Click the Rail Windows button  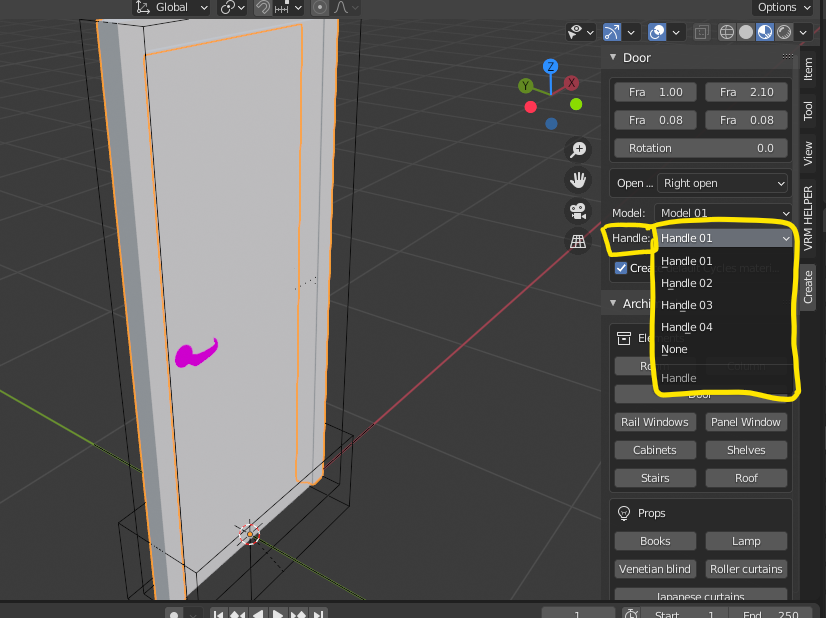tap(655, 422)
